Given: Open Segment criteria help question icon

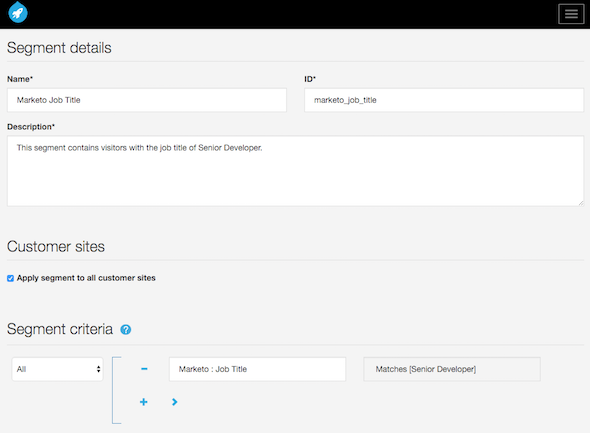Looking at the screenshot, I should click(x=126, y=330).
